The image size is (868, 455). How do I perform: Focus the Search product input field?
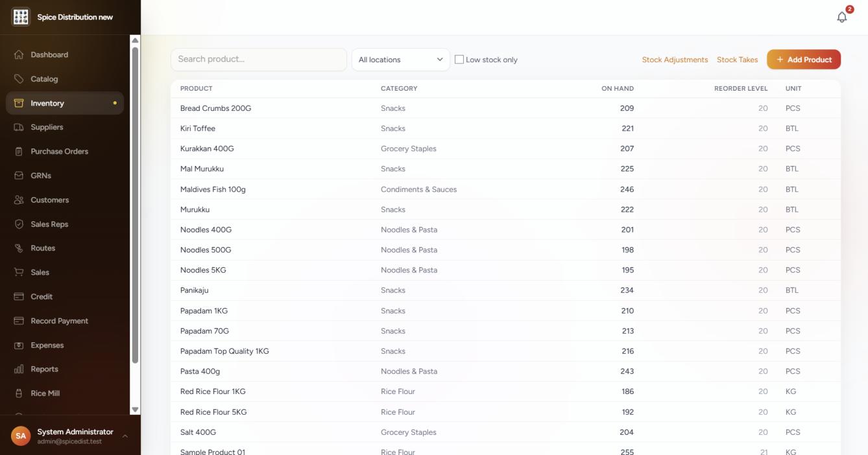(259, 60)
